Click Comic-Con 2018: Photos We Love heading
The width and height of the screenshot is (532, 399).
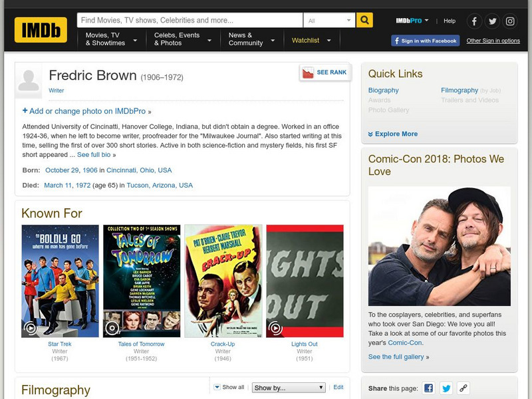436,165
